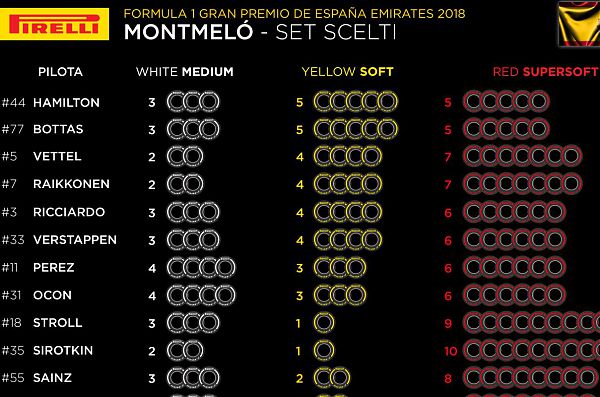Viewport: 600px width, 397px height.
Task: Click Perez's four white medium tyres
Action: click(201, 267)
